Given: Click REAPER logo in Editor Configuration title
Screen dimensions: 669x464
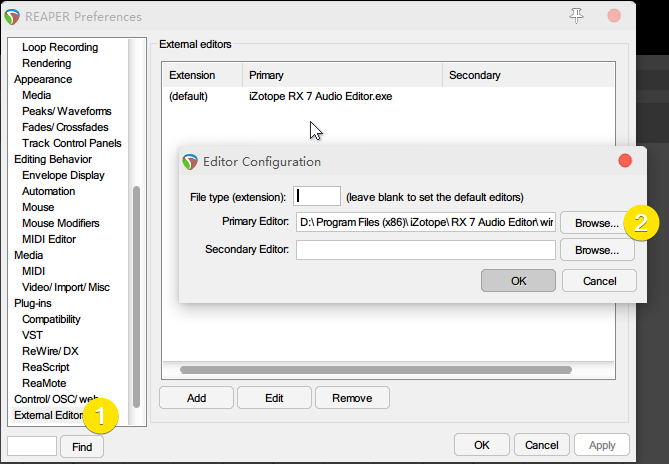Looking at the screenshot, I should pyautogui.click(x=190, y=162).
